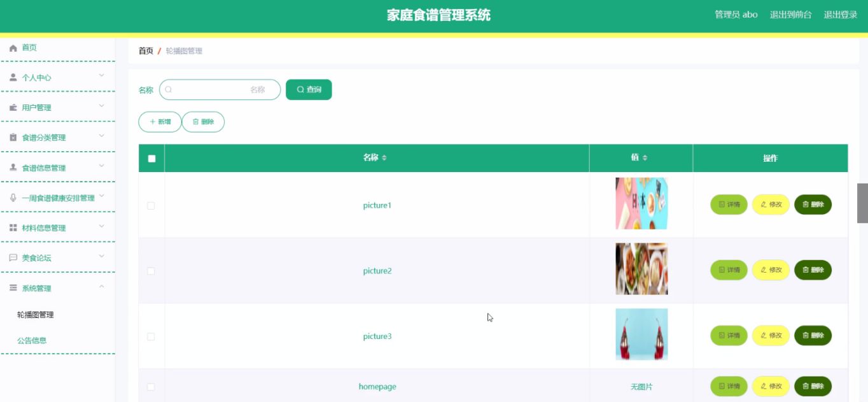Click the sort arrows in the 名称 column header
Image resolution: width=868 pixels, height=402 pixels.
tap(384, 158)
